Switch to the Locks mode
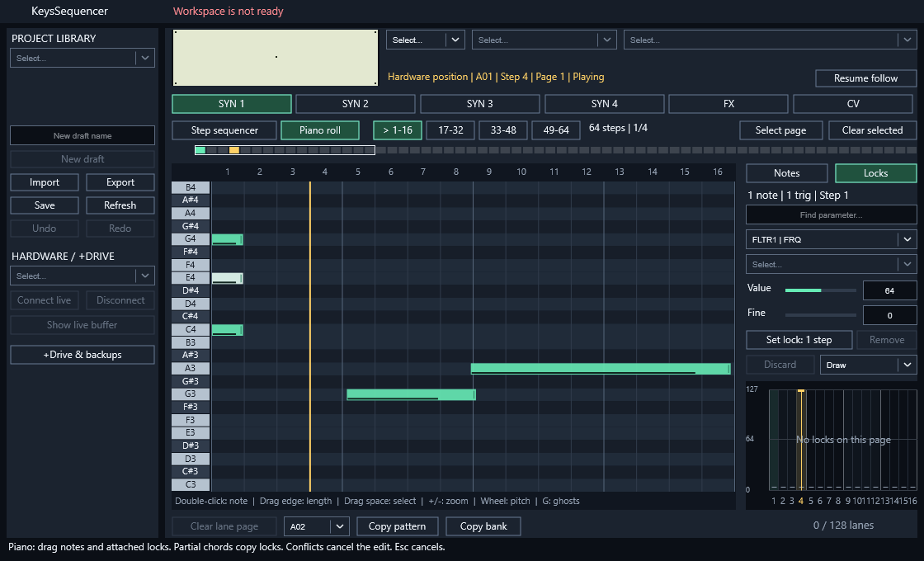Image resolution: width=924 pixels, height=561 pixels. click(x=875, y=173)
